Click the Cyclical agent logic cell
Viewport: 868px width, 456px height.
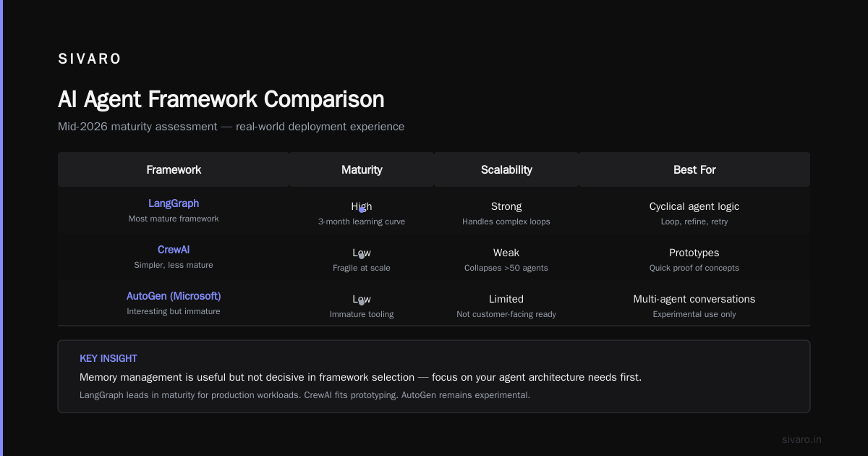(x=694, y=213)
